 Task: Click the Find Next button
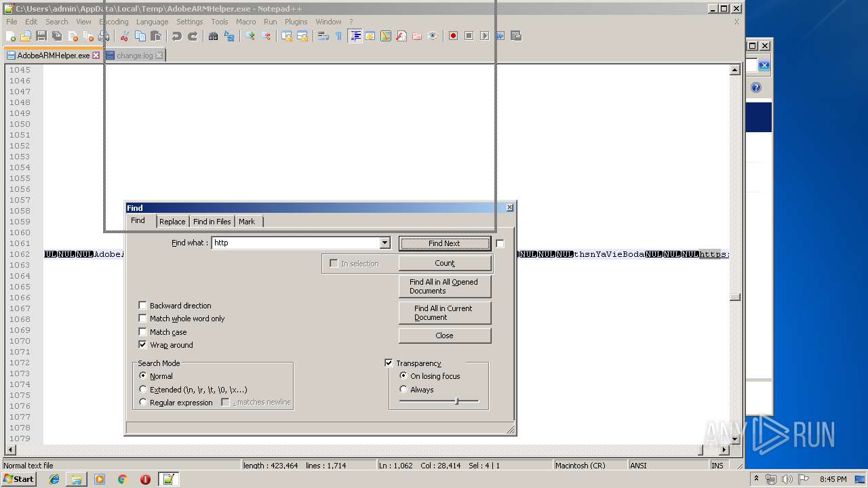pyautogui.click(x=444, y=243)
